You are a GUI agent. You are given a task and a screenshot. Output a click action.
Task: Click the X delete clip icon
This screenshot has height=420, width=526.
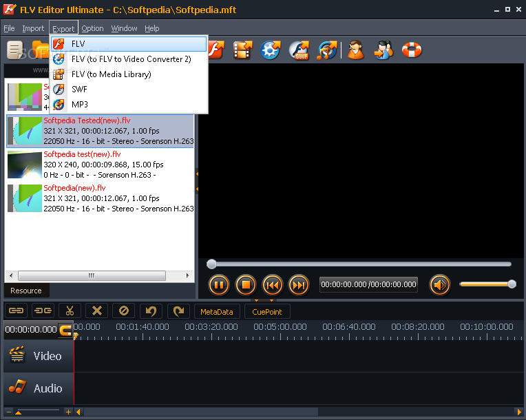[97, 311]
